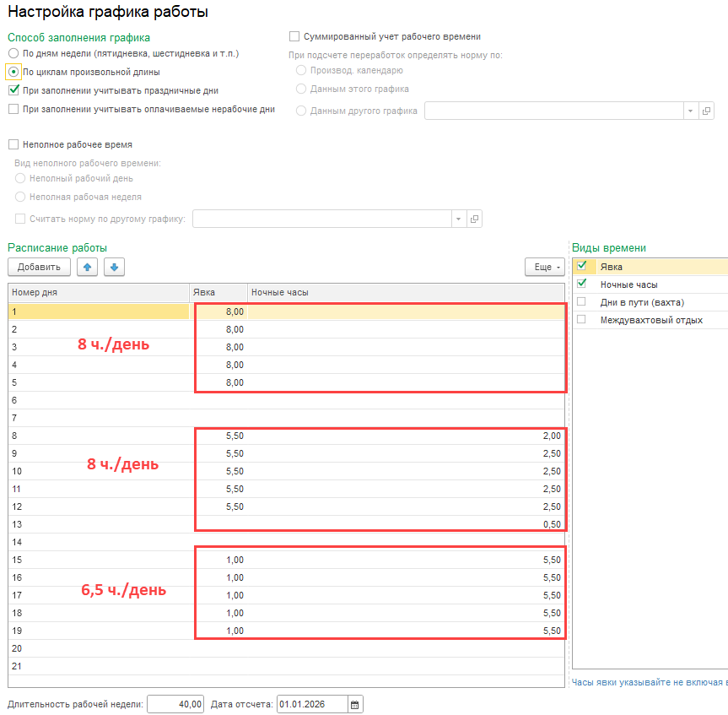Click the Ночные часы column header
728x715 pixels.
pyautogui.click(x=405, y=292)
